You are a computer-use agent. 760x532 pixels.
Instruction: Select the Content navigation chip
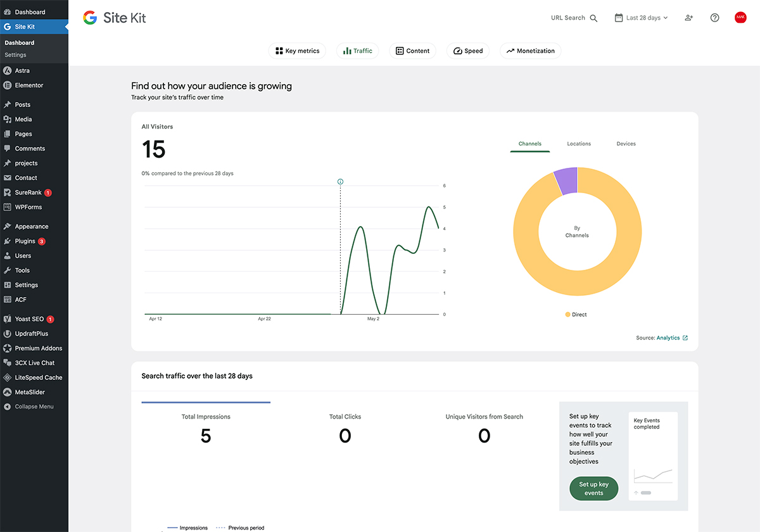[x=412, y=51]
